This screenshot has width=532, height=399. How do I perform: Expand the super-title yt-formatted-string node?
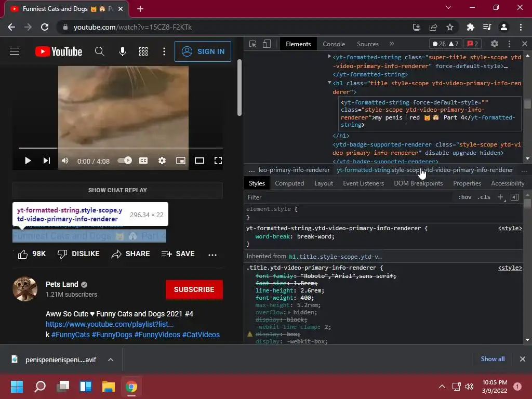[x=329, y=57]
